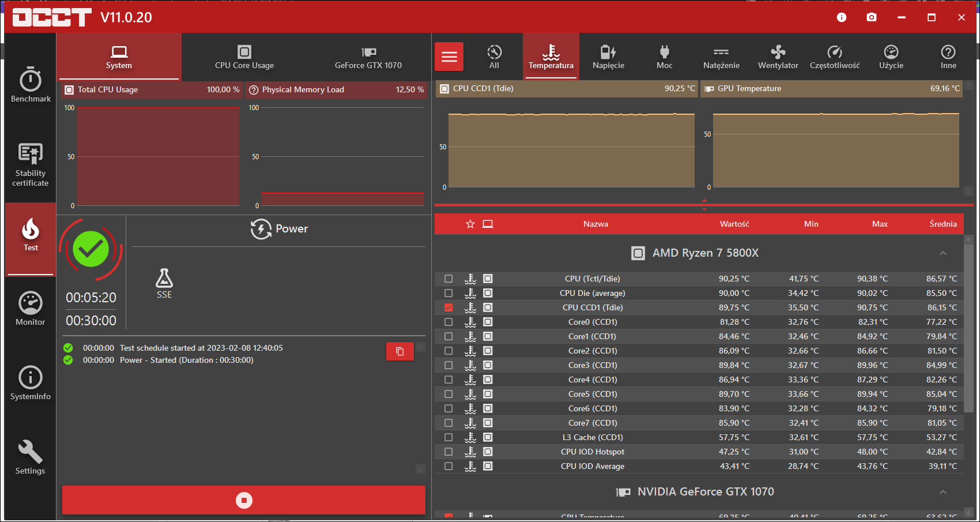
Task: Select the SSE instruction set flask icon
Action: click(x=164, y=278)
